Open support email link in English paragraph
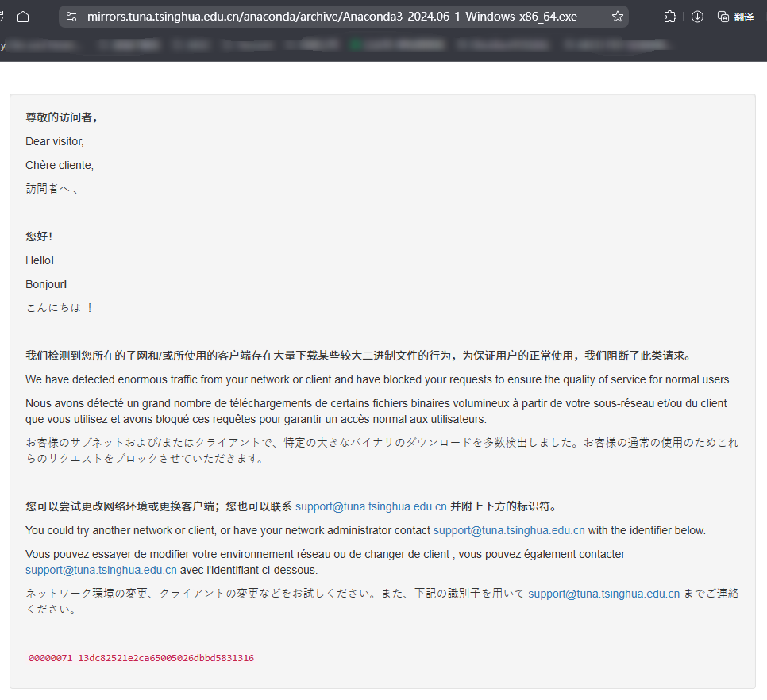Screen dimensions: 767x700 (x=509, y=530)
